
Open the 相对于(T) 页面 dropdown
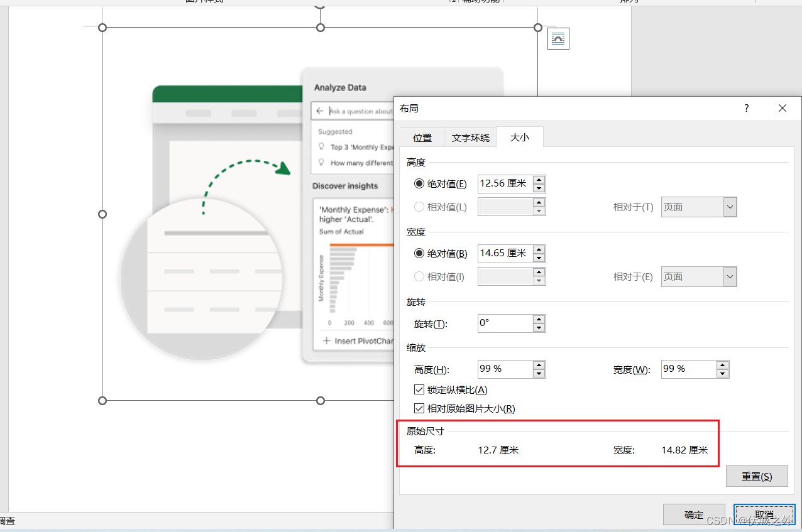pos(730,207)
